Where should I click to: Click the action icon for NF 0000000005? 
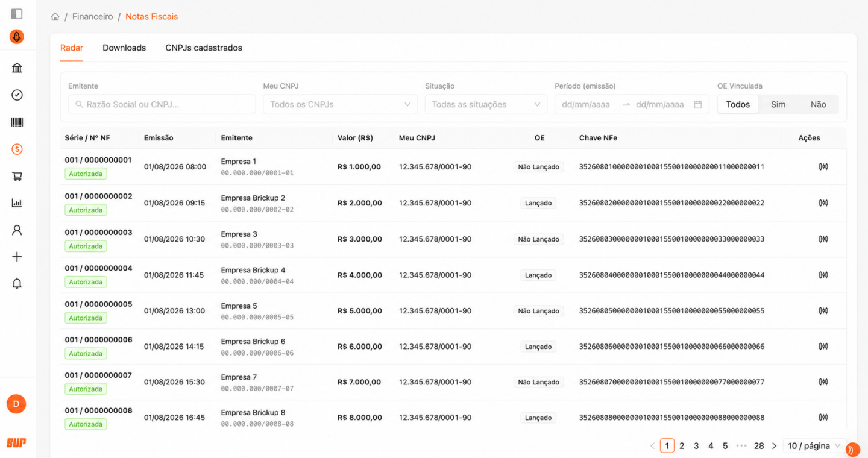click(823, 311)
